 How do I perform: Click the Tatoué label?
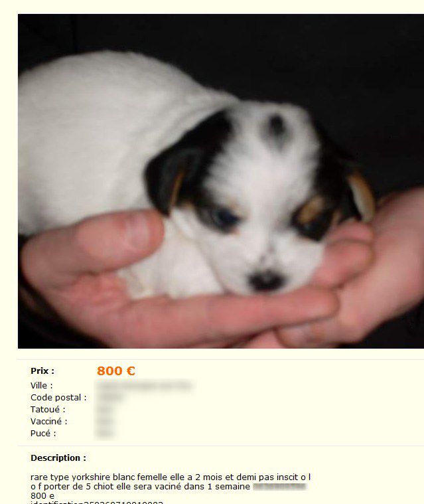coord(48,409)
